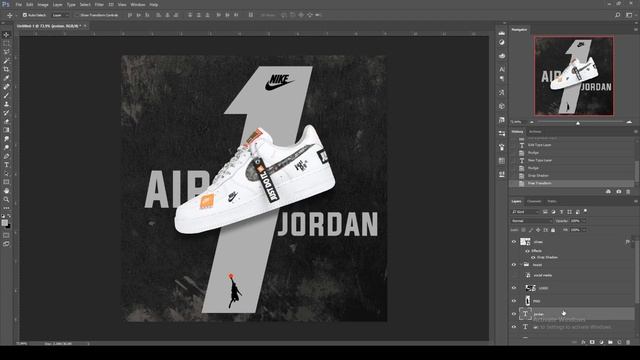Select the Rectangular Marquee tool
The width and height of the screenshot is (640, 360).
tap(6, 43)
